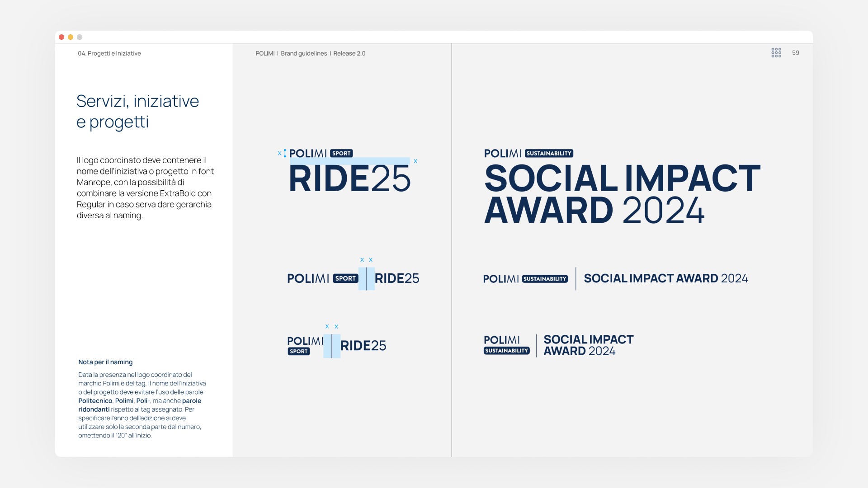Click 'Brand guidelines' in the header
Image resolution: width=868 pixels, height=488 pixels.
click(304, 53)
